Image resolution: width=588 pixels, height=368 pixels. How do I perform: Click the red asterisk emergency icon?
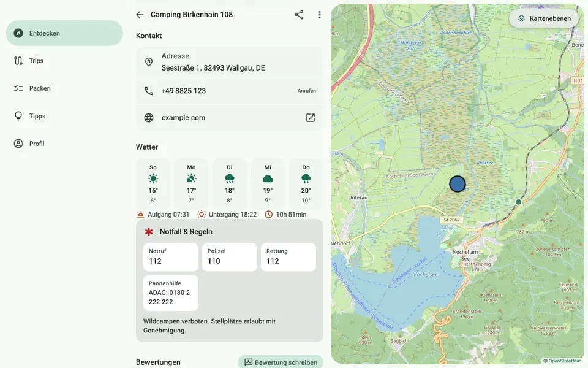pos(149,232)
